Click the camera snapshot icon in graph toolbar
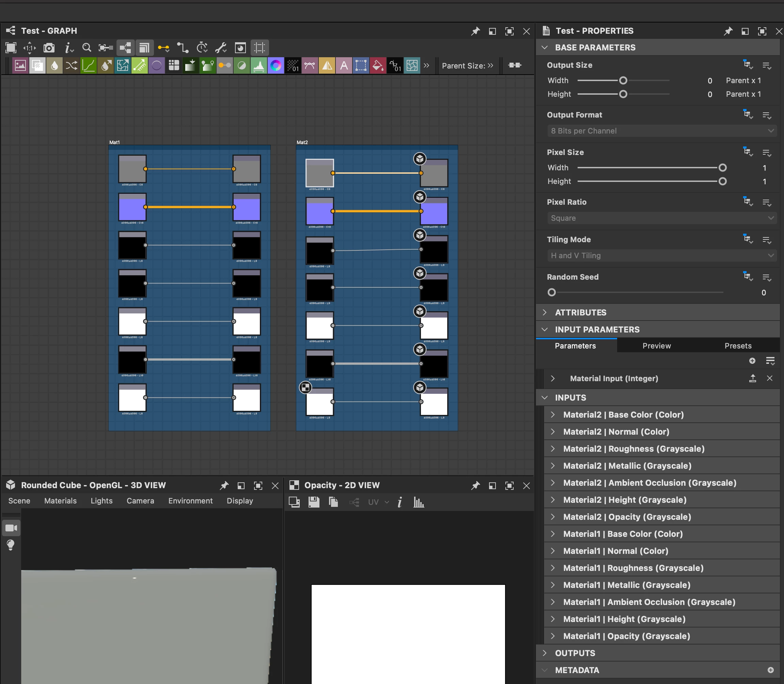784x684 pixels. 49,48
